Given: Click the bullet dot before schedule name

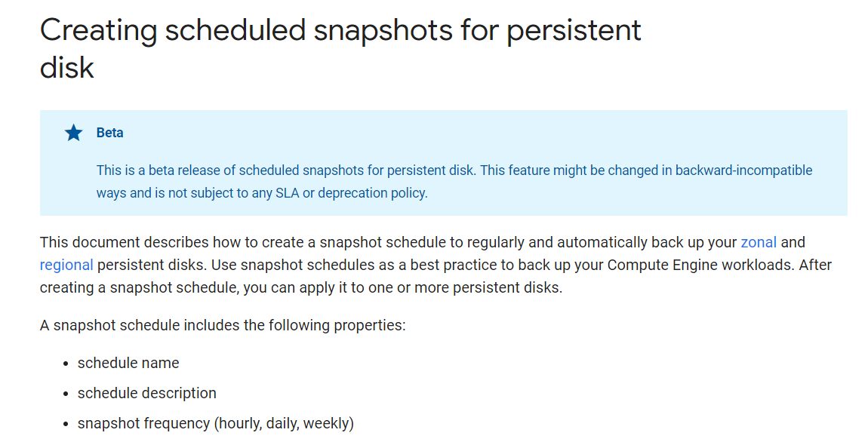Looking at the screenshot, I should point(66,364).
